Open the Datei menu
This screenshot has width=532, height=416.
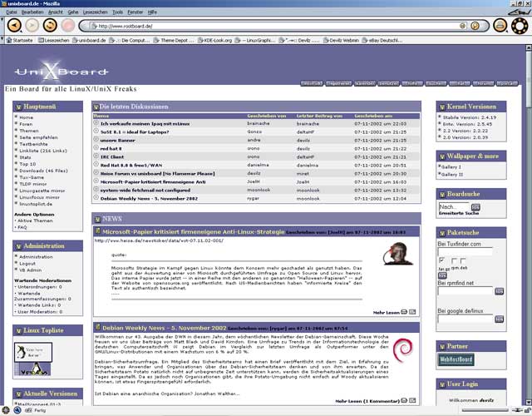(x=11, y=12)
